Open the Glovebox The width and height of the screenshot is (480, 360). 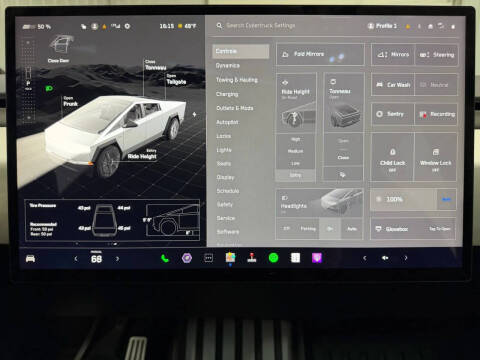click(413, 229)
